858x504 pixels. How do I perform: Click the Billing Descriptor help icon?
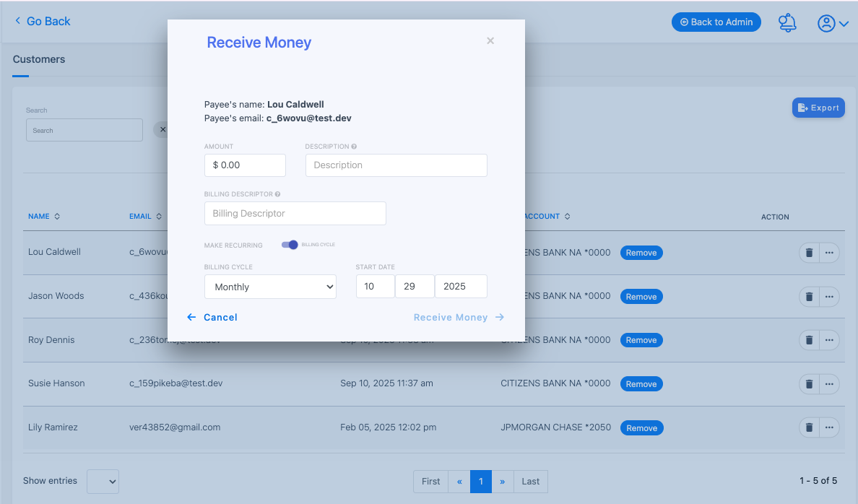pyautogui.click(x=278, y=194)
